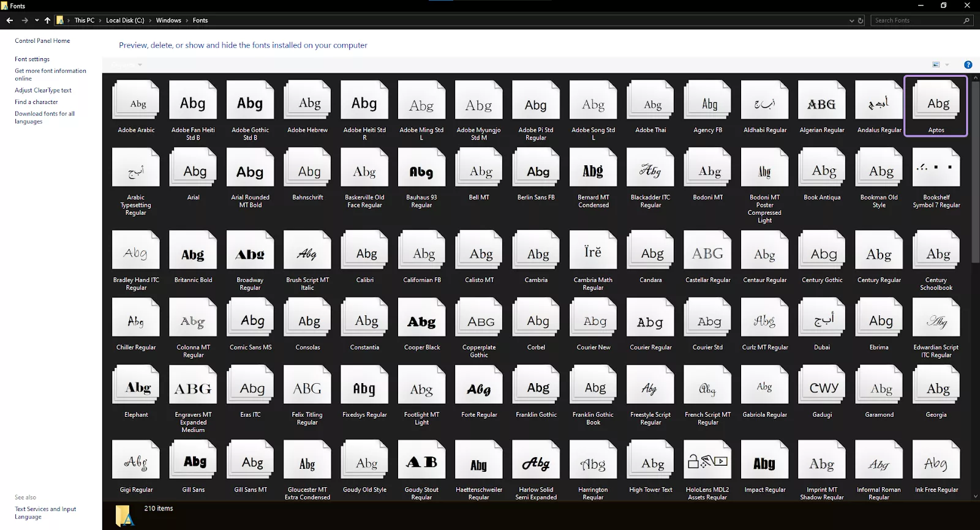Image resolution: width=980 pixels, height=530 pixels.
Task: Select the Calibri font icon
Action: pyautogui.click(x=364, y=250)
